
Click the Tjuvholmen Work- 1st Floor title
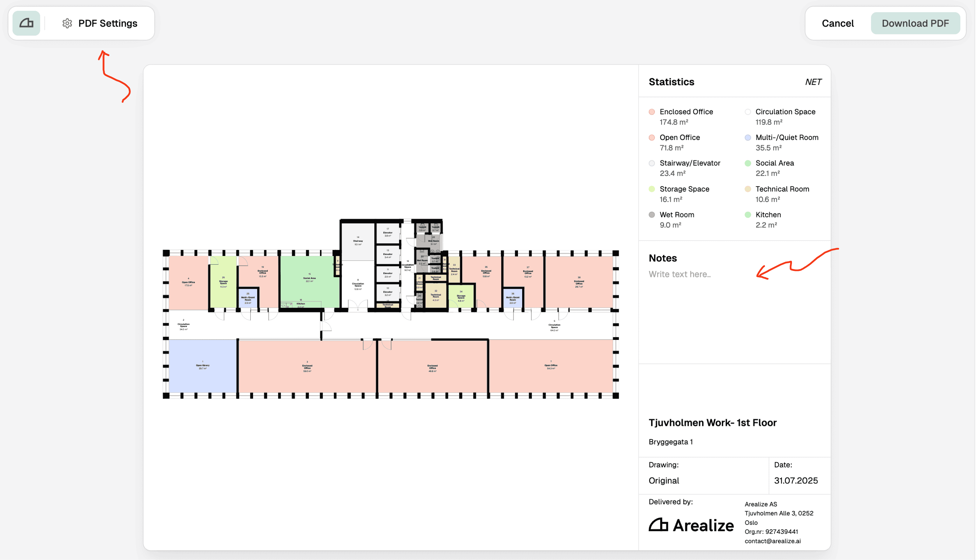click(712, 423)
